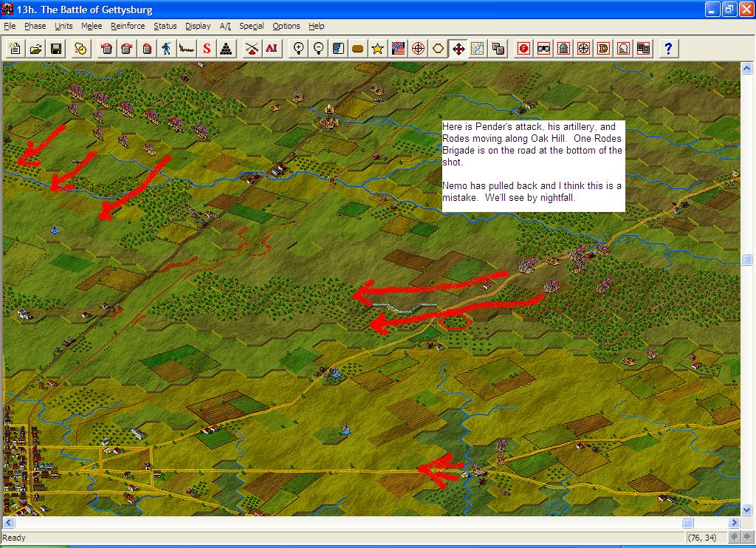Open the Special menu

[x=251, y=26]
